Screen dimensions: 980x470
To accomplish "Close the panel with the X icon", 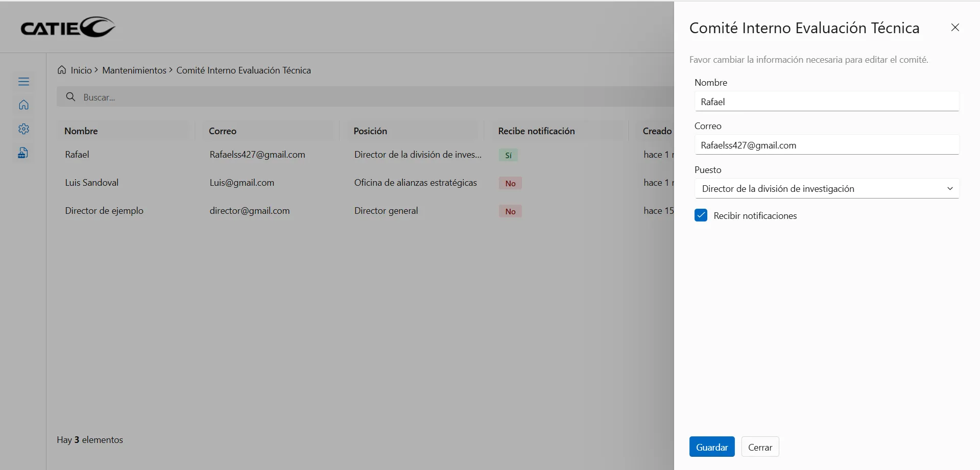I will pyautogui.click(x=955, y=28).
